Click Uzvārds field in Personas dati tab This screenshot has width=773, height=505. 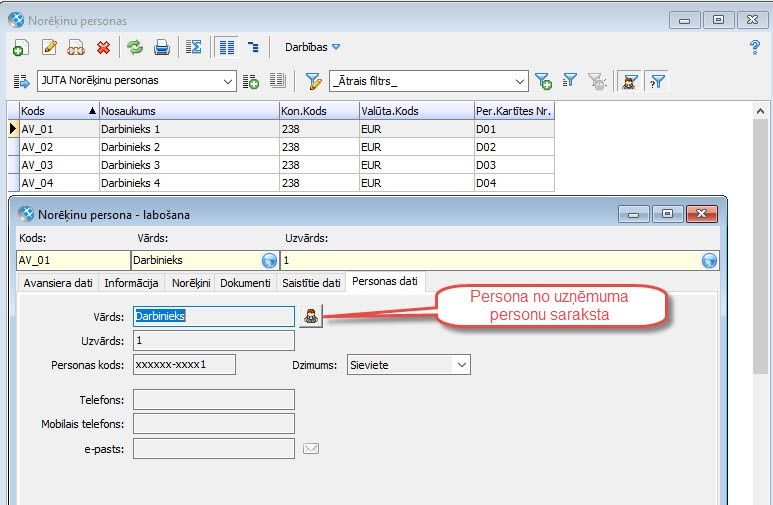point(214,340)
